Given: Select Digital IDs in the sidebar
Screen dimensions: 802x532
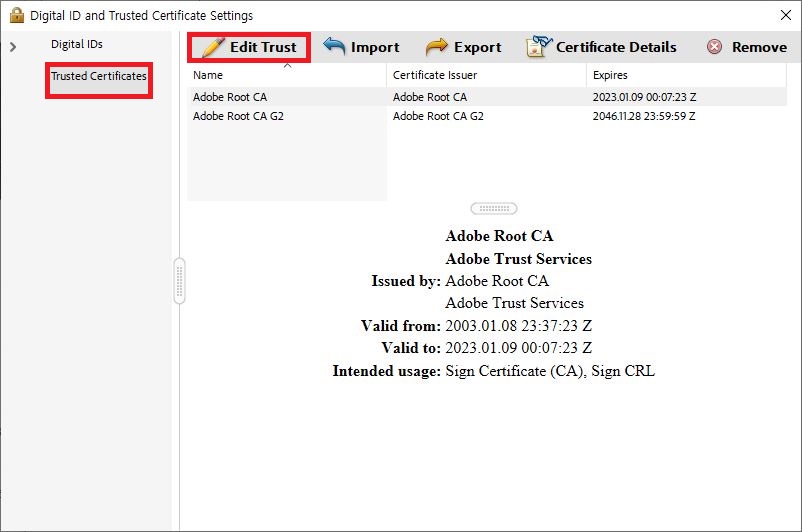Looking at the screenshot, I should coord(77,45).
